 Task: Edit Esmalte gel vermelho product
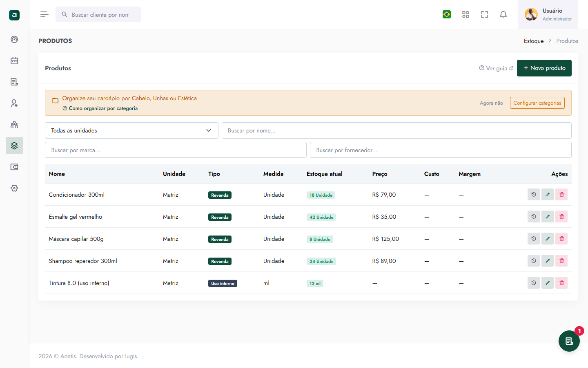coord(548,217)
